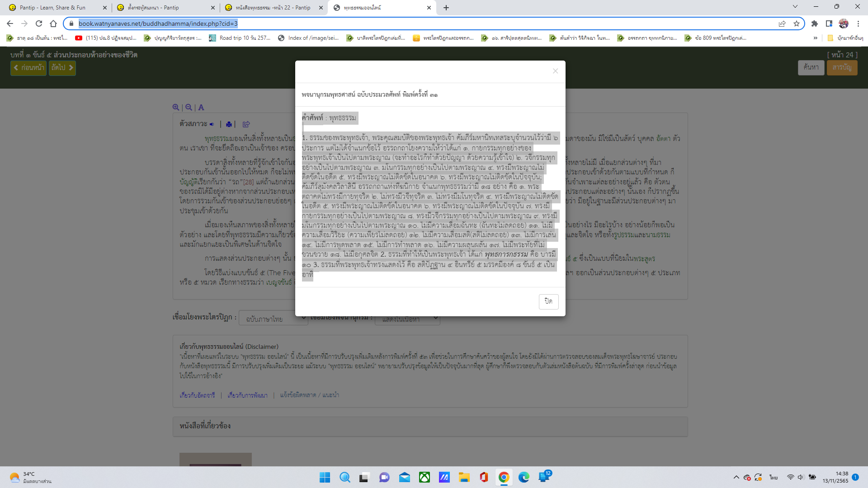Click the browser back arrow
Screen dimensions: 868x488
coord(10,23)
